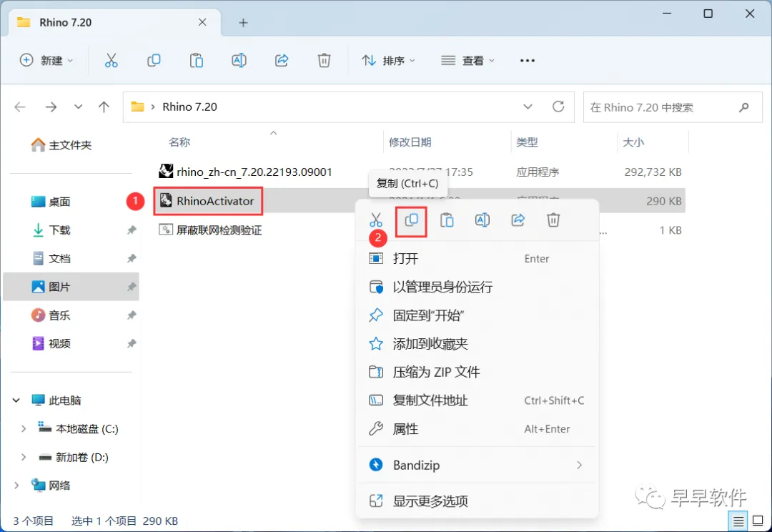The height and width of the screenshot is (532, 772).
Task: Click the Share icon in the context menu
Action: pyautogui.click(x=518, y=220)
